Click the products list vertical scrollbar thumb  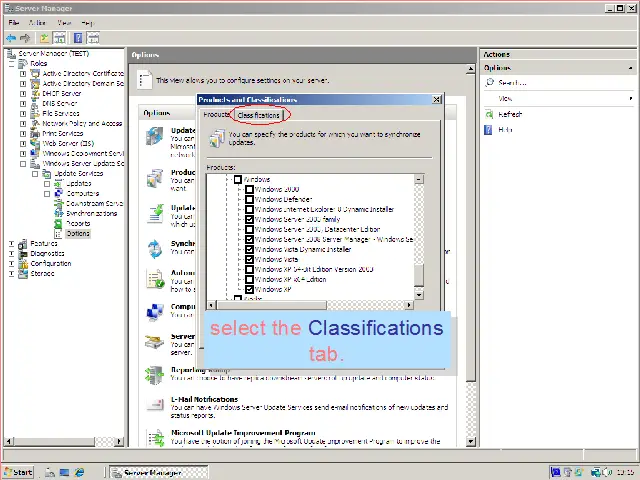click(419, 276)
